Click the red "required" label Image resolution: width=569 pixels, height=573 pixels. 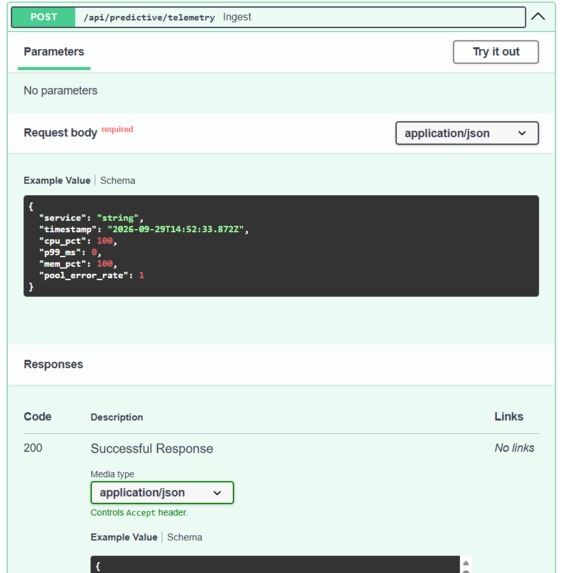pyautogui.click(x=117, y=129)
